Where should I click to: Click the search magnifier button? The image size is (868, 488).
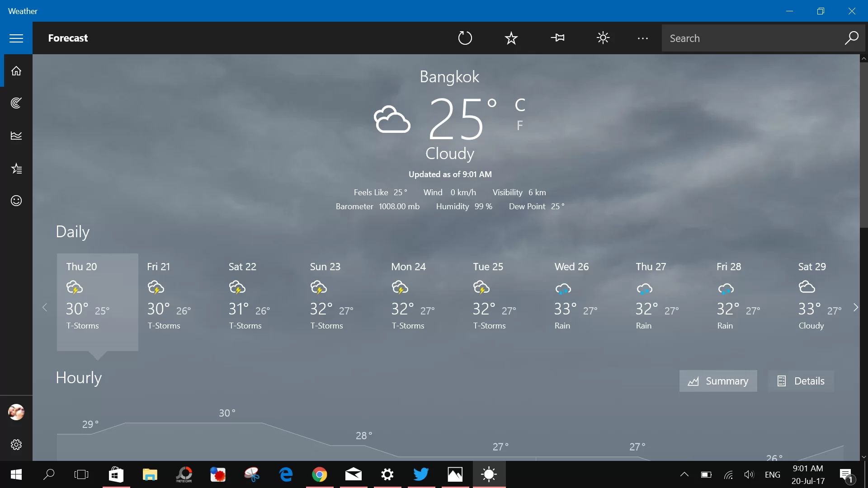pyautogui.click(x=851, y=38)
